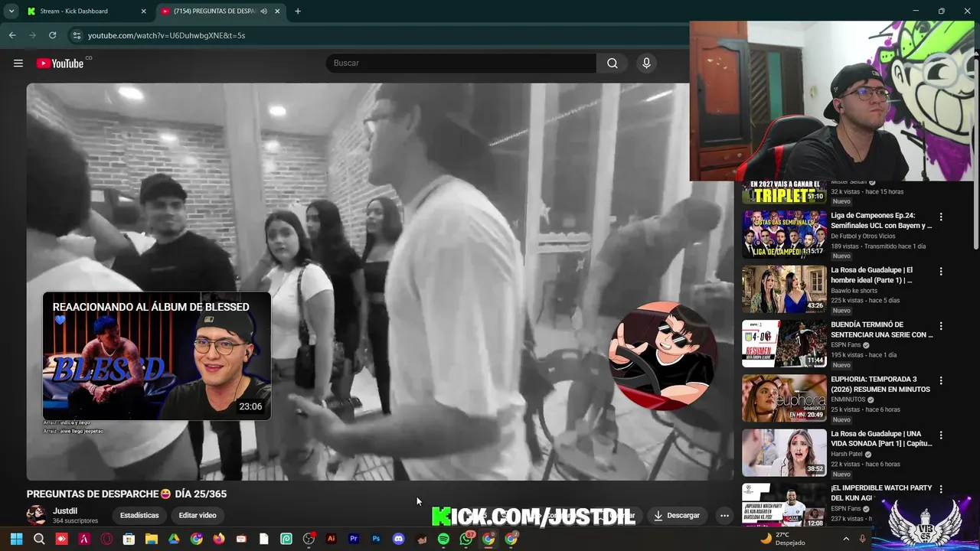Open the Windows Start menu
Screen dimensions: 980x551
click(x=16, y=539)
